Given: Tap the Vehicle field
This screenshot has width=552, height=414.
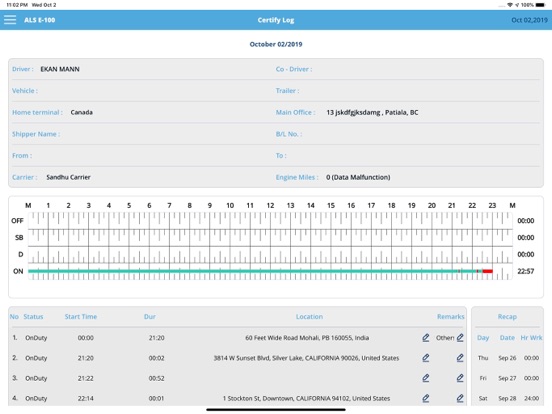Looking at the screenshot, I should point(142,90).
